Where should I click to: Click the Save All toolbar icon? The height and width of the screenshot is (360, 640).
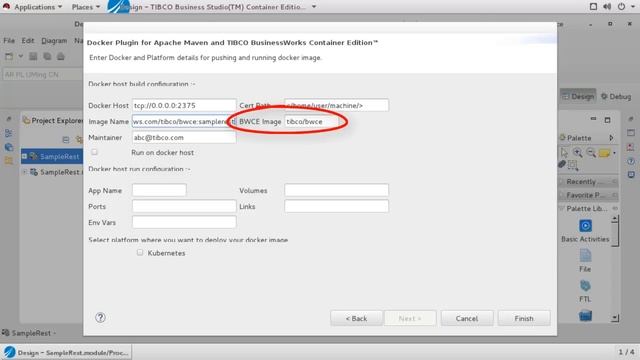(x=47, y=56)
